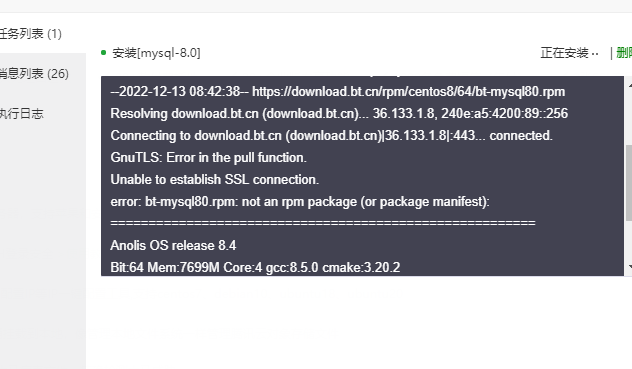
Task: Click the log panel scrollbar thumb
Action: (x=629, y=183)
